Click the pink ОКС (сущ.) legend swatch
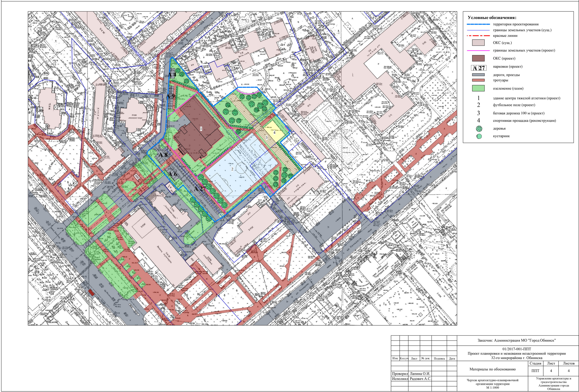Viewport: 579px width, 392px height. coord(478,43)
